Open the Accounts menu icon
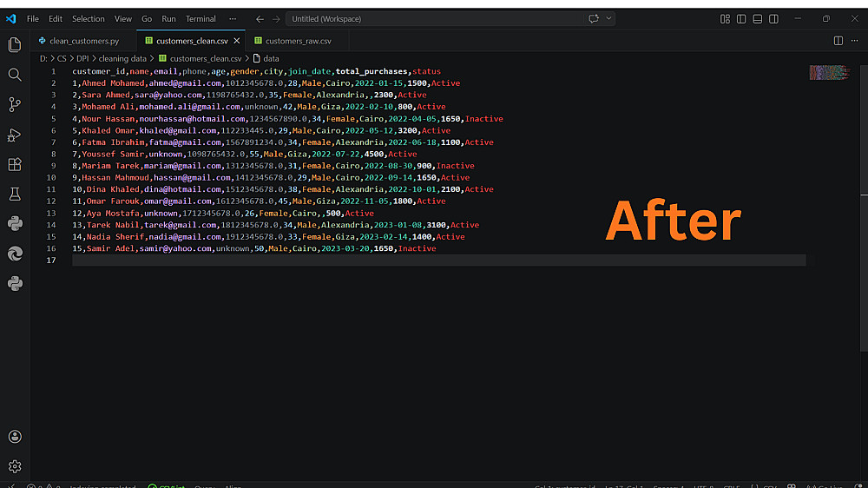Image resolution: width=868 pixels, height=488 pixels. tap(15, 437)
